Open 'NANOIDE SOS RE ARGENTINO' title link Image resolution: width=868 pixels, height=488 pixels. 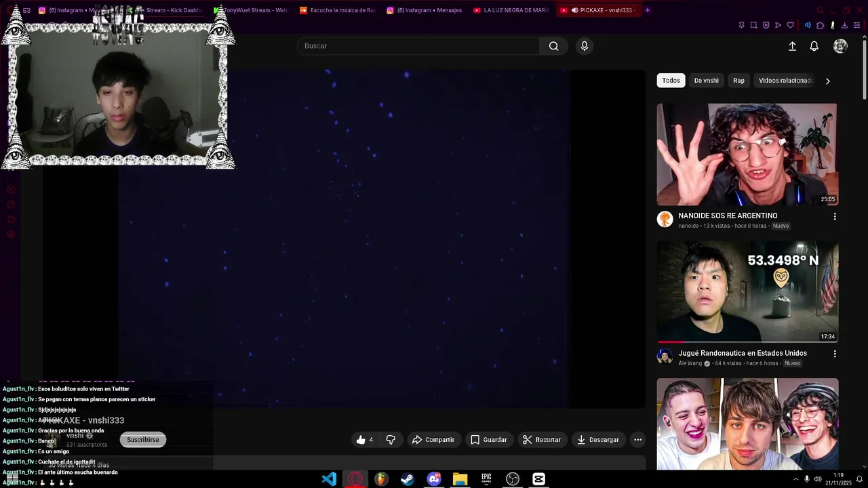pos(728,216)
